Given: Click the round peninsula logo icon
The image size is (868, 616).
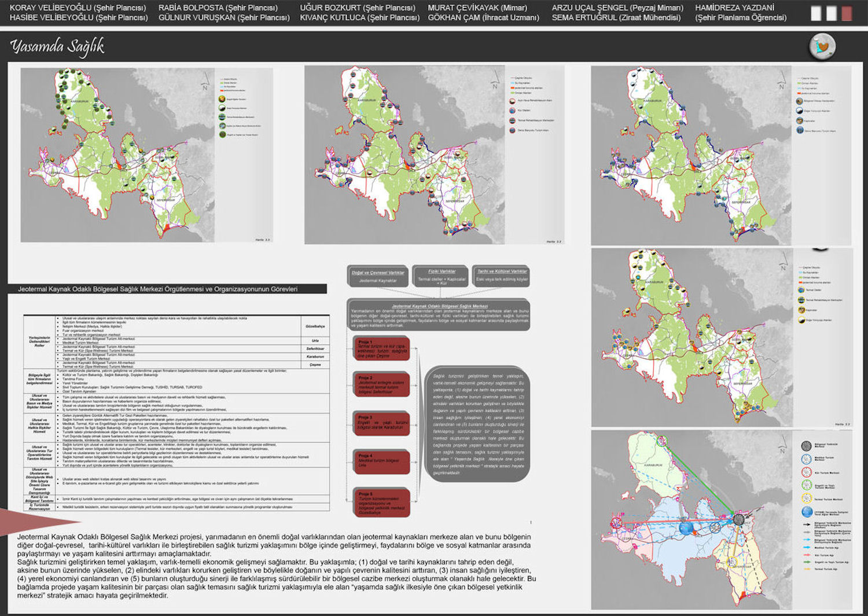Looking at the screenshot, I should (x=822, y=47).
